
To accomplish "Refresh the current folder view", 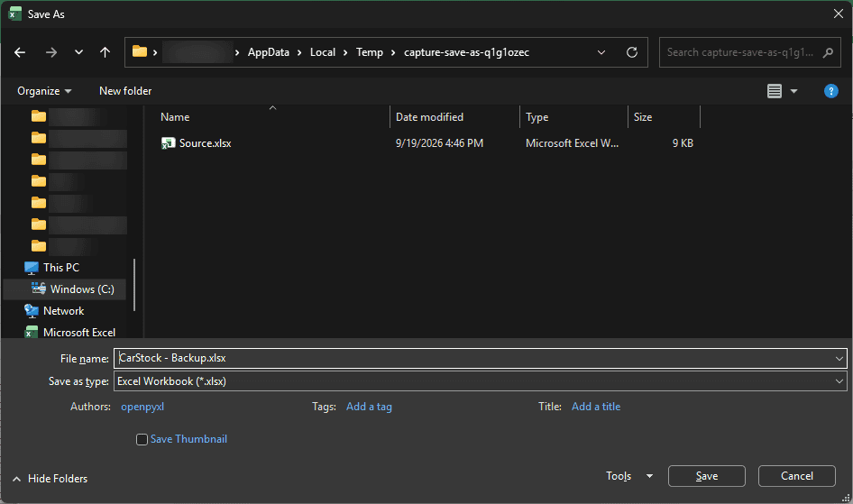I will (x=631, y=52).
